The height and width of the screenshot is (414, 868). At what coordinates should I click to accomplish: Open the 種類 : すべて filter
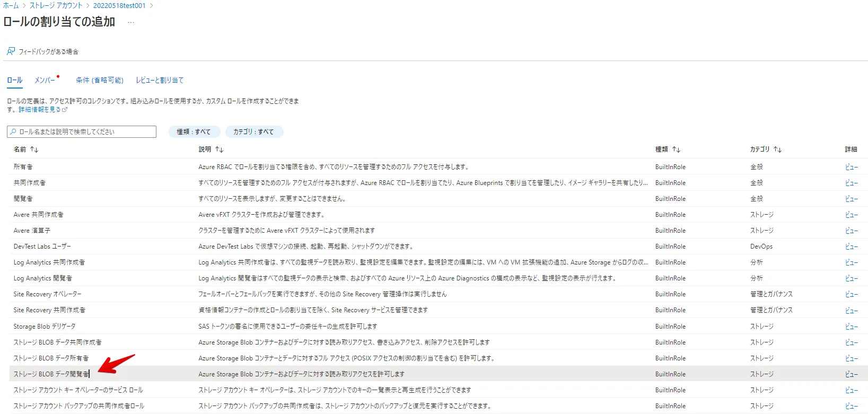(194, 131)
